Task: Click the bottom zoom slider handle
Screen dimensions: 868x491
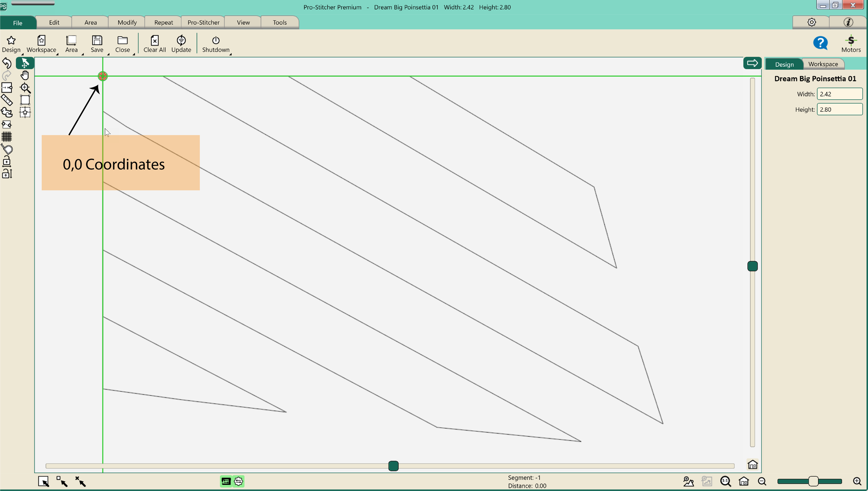Action: tap(813, 481)
